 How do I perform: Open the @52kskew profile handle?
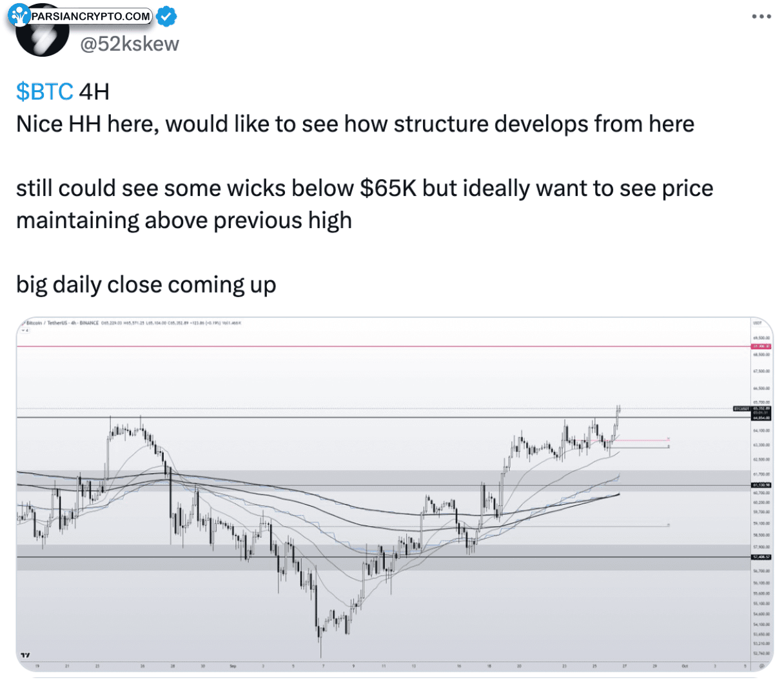click(x=129, y=44)
